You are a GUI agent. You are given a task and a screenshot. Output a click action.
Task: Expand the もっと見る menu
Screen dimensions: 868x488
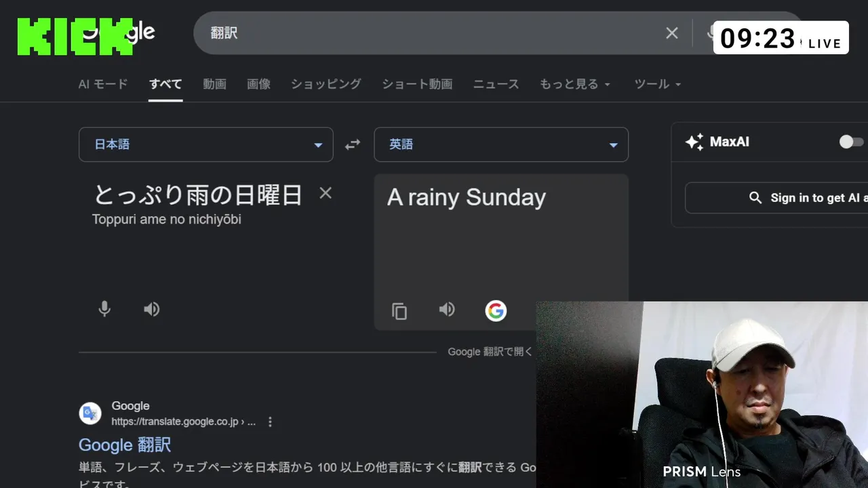point(575,84)
